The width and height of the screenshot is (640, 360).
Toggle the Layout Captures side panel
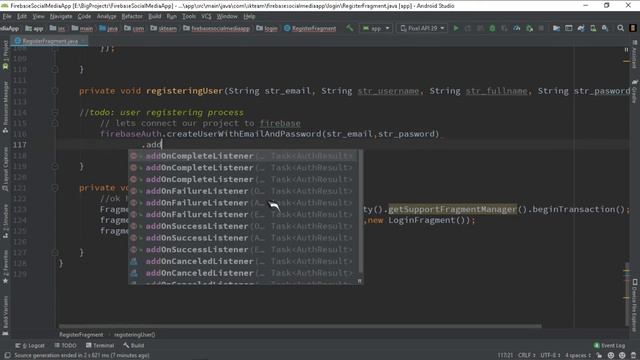5,169
